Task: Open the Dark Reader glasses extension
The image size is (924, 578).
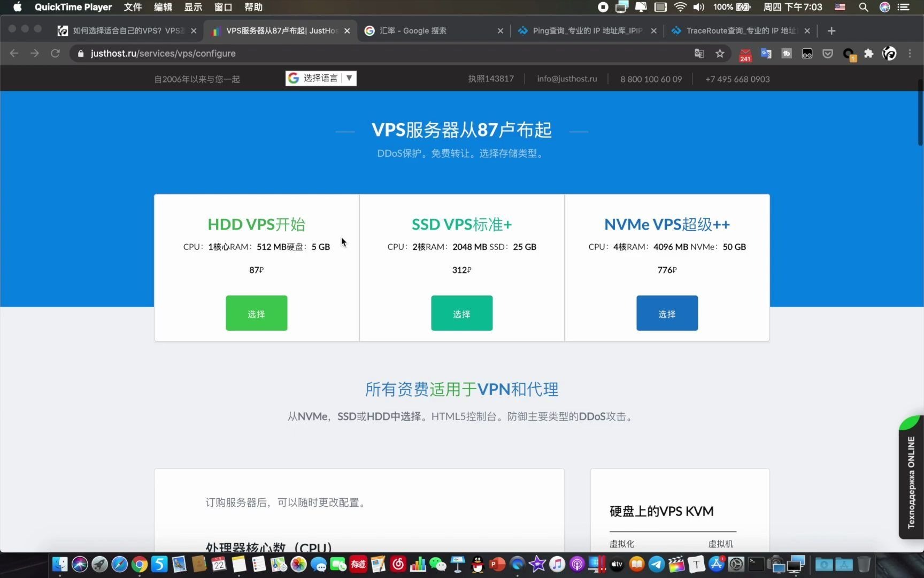Action: [807, 54]
